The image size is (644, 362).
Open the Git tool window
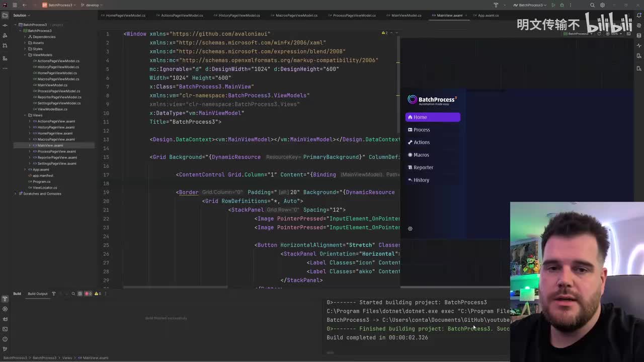[x=5, y=349]
